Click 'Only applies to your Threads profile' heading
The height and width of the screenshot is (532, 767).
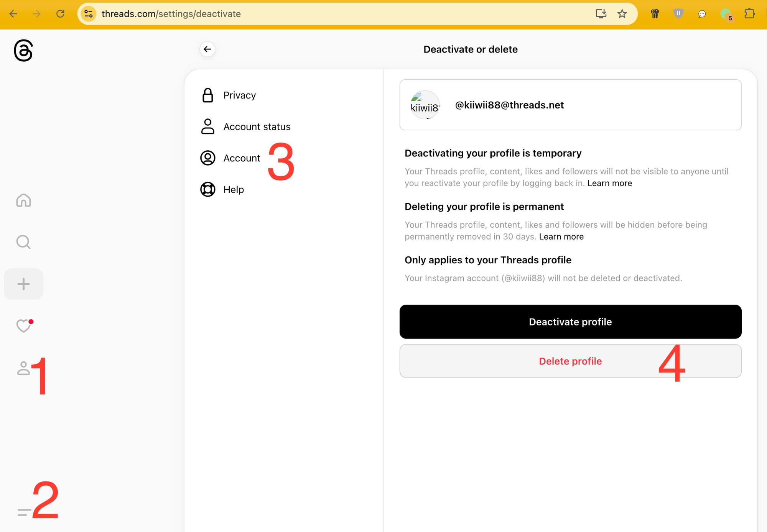click(488, 260)
